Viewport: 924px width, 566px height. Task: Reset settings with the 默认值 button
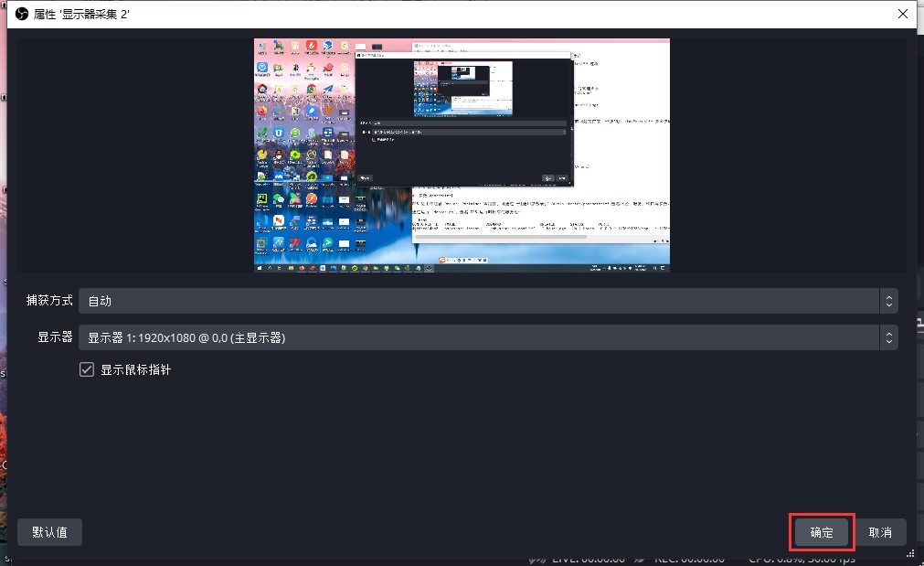click(49, 532)
